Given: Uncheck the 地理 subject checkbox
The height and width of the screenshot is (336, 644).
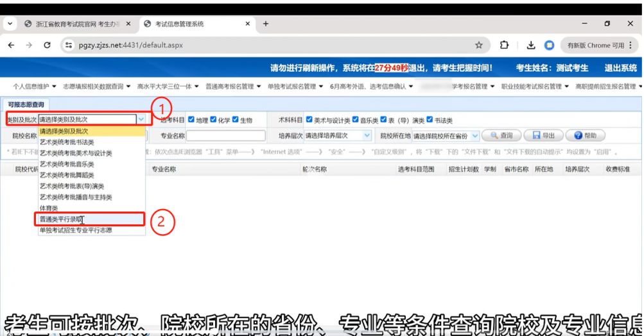Looking at the screenshot, I should [x=191, y=119].
